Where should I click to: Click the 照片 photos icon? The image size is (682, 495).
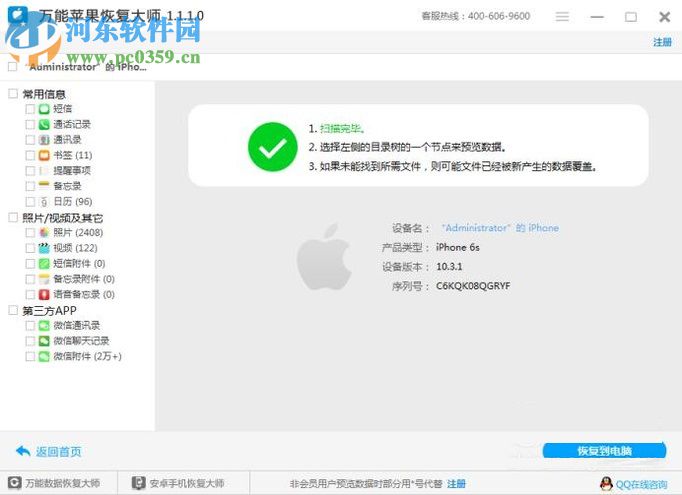click(x=44, y=233)
